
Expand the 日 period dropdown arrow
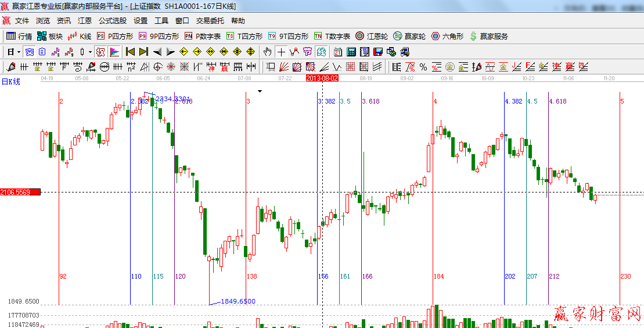tap(19, 52)
